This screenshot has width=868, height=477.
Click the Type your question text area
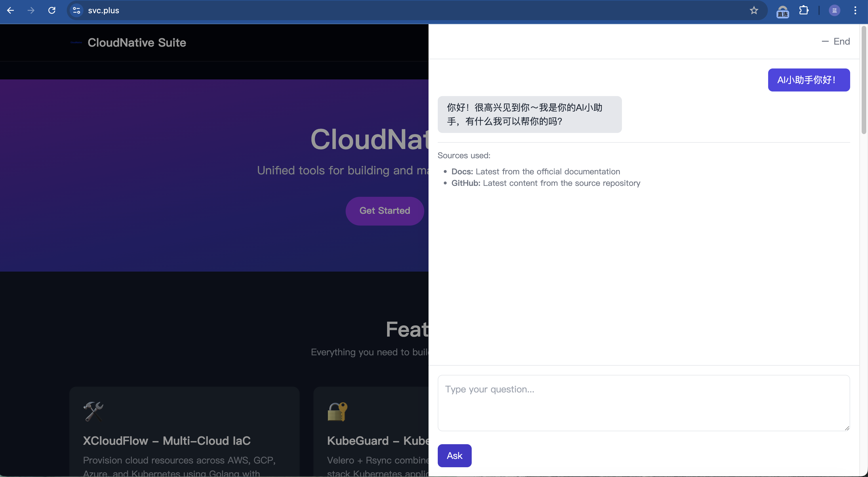point(644,403)
